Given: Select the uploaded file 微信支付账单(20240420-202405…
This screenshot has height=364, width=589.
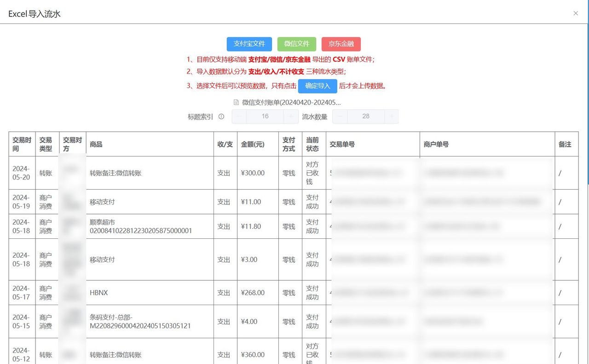Looking at the screenshot, I should pyautogui.click(x=291, y=102).
